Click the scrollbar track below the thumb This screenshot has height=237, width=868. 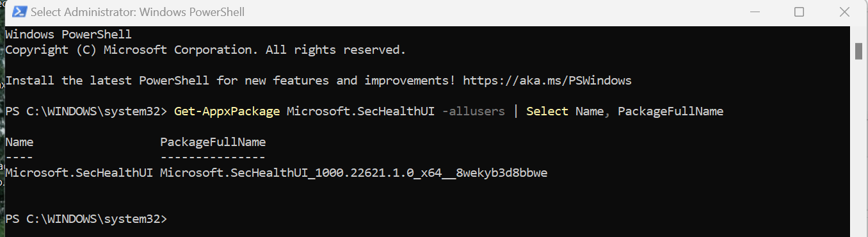tap(859, 147)
